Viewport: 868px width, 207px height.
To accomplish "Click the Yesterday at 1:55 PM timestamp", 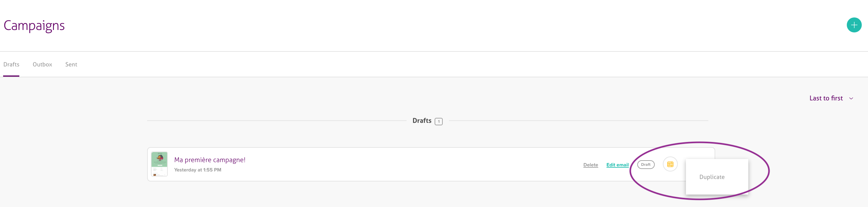I will coord(197,170).
